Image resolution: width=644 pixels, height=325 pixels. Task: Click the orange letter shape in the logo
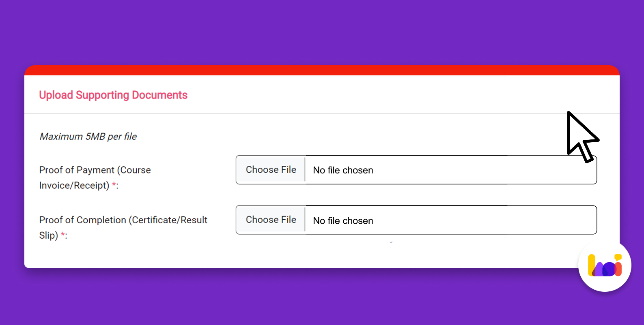pyautogui.click(x=618, y=269)
